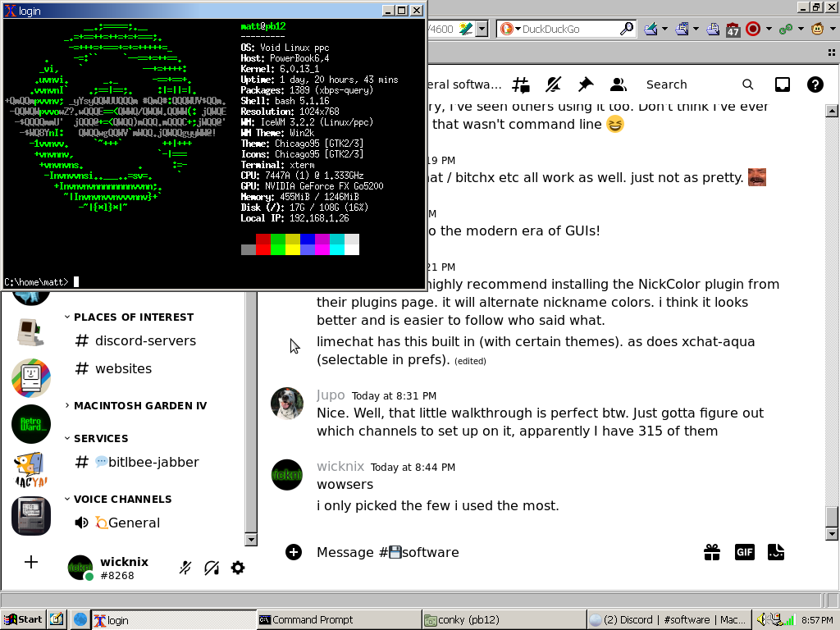Click the blue globe quick launch icon
The image size is (840, 630).
click(x=80, y=620)
